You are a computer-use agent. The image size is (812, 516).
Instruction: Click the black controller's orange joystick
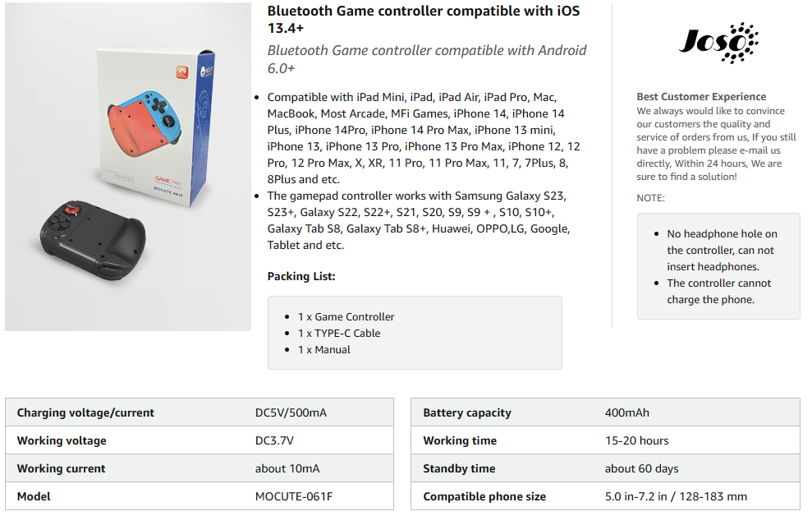[71, 209]
